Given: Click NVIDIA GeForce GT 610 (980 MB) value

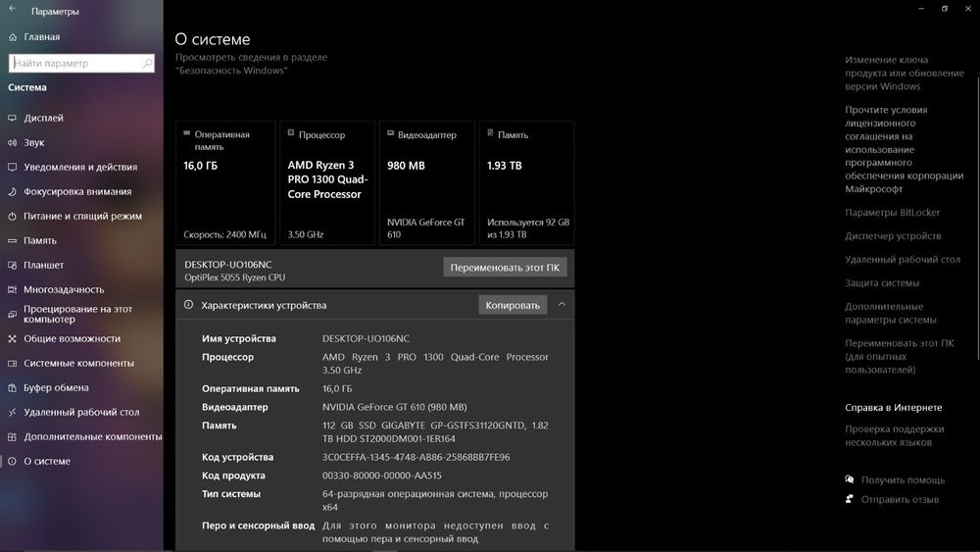Looking at the screenshot, I should (x=394, y=407).
